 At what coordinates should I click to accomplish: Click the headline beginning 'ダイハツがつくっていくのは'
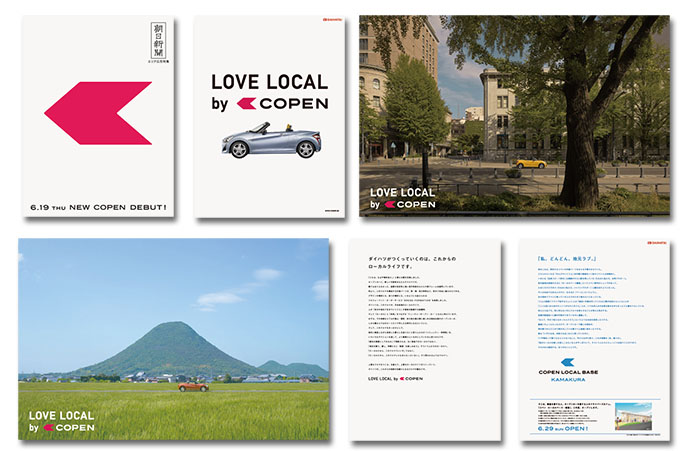pyautogui.click(x=412, y=263)
